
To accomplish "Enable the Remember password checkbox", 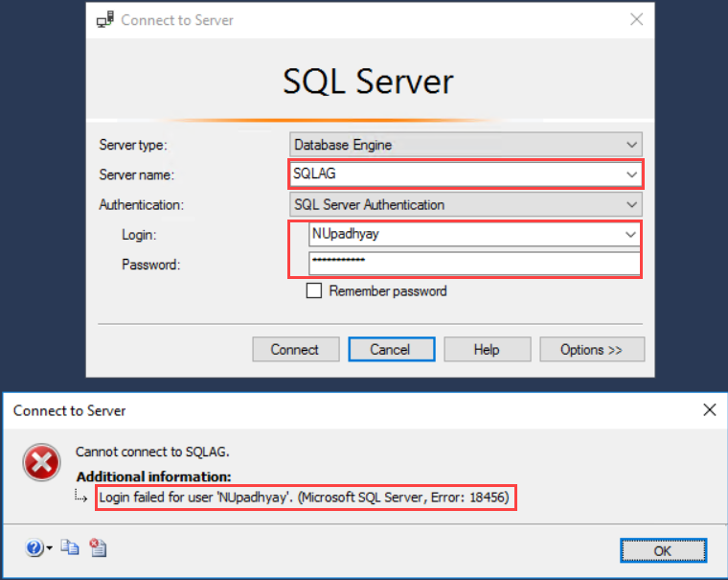I will click(314, 291).
